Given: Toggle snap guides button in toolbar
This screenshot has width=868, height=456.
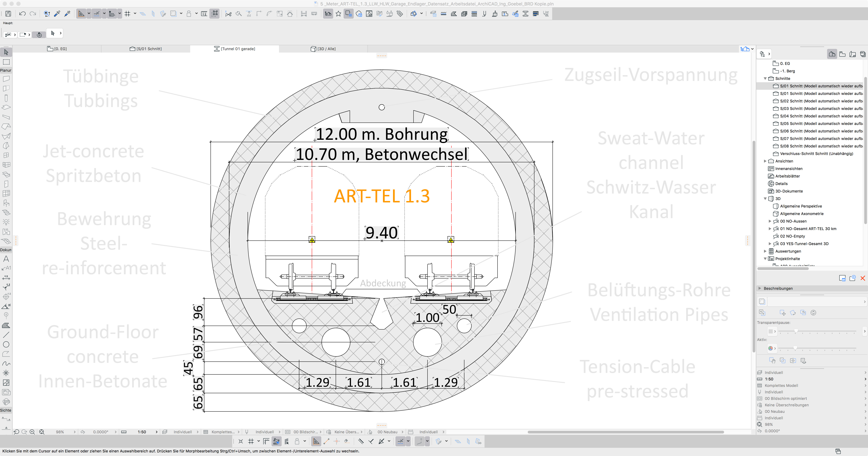Looking at the screenshot, I should (x=97, y=14).
